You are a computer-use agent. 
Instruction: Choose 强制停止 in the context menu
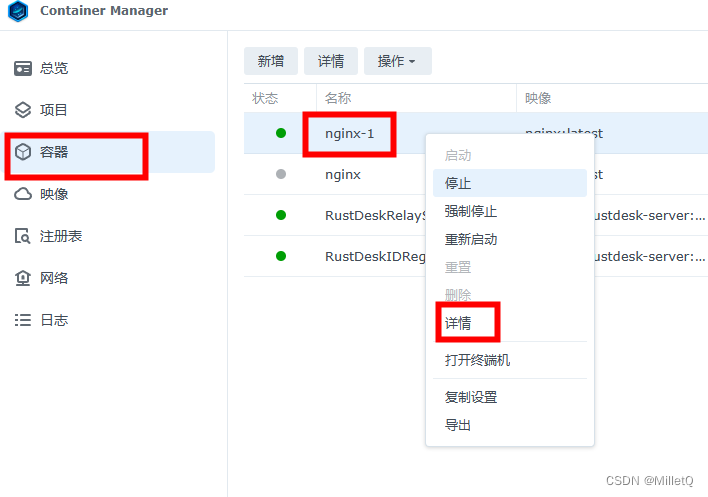(x=510, y=211)
